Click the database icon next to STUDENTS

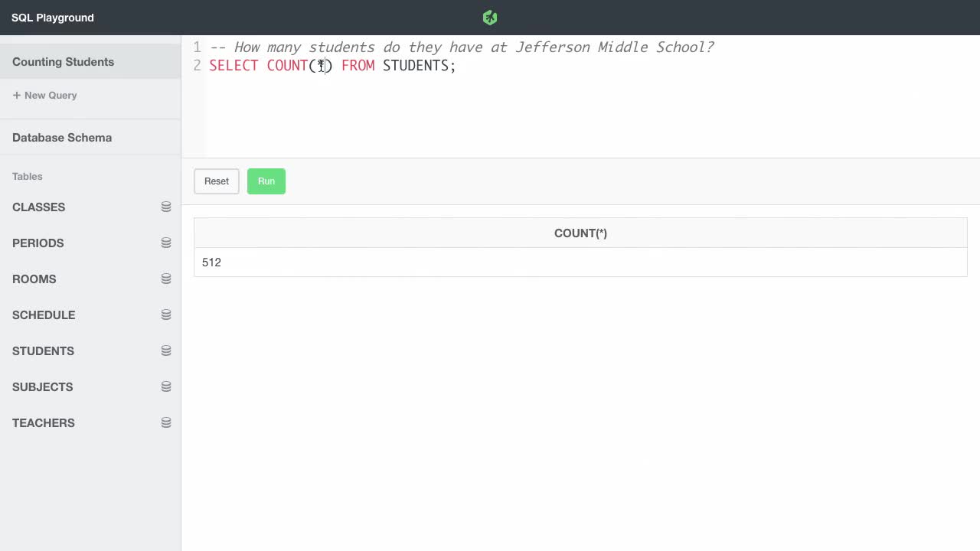(166, 350)
